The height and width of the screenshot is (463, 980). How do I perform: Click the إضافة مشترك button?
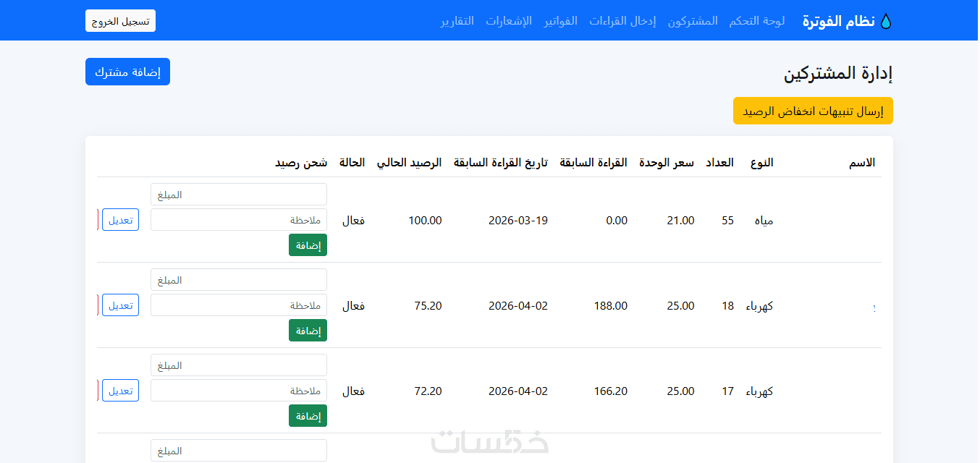click(x=127, y=72)
